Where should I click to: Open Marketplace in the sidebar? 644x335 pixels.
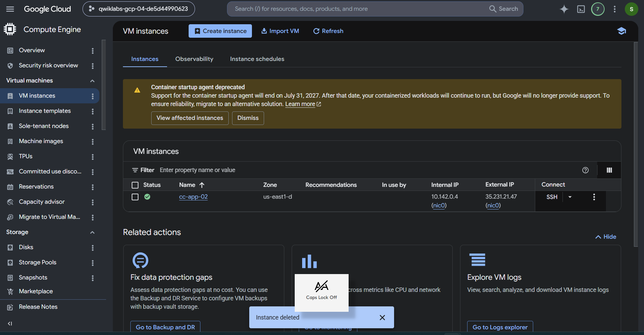[x=36, y=292]
